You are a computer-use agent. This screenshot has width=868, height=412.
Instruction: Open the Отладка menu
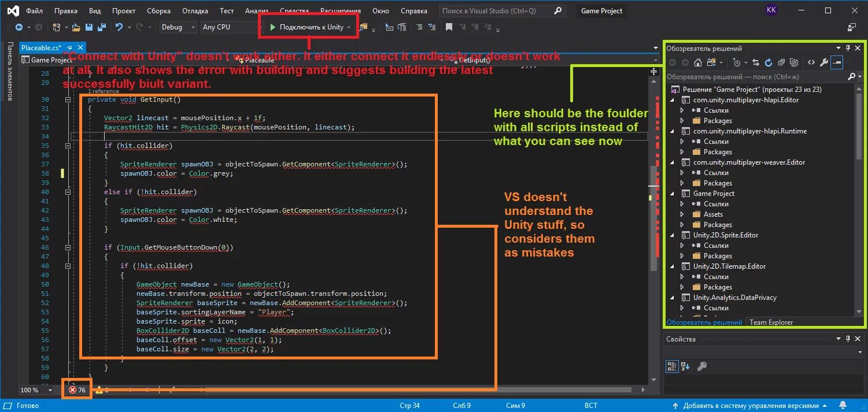click(195, 11)
